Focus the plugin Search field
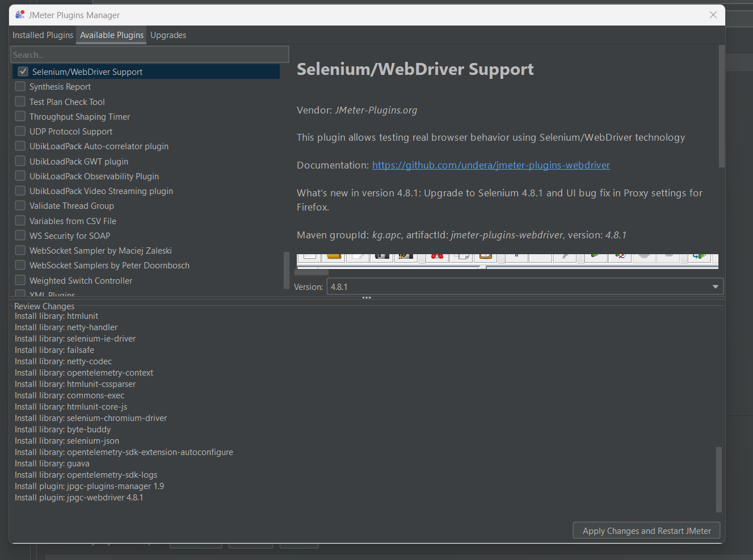The width and height of the screenshot is (753, 560). pos(150,54)
